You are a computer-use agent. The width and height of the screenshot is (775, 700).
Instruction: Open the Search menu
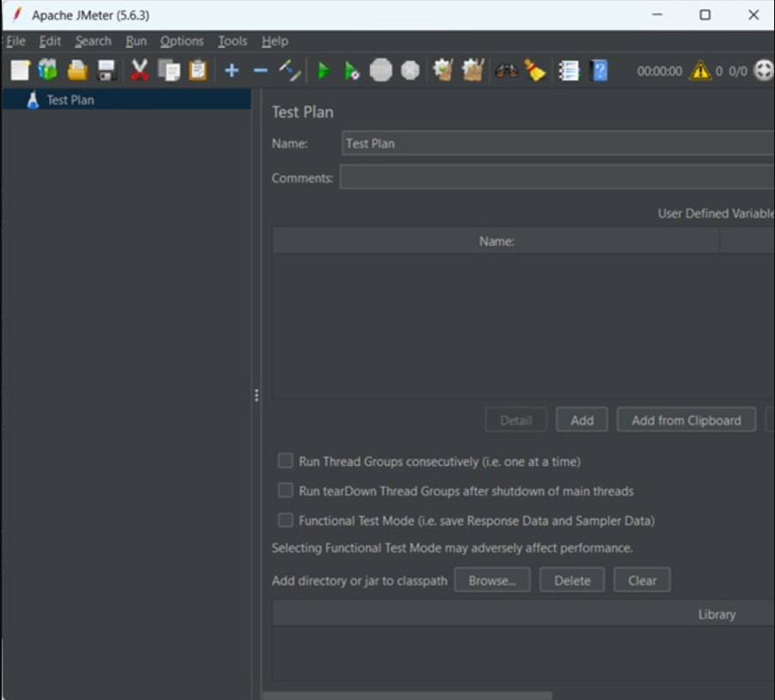[93, 41]
